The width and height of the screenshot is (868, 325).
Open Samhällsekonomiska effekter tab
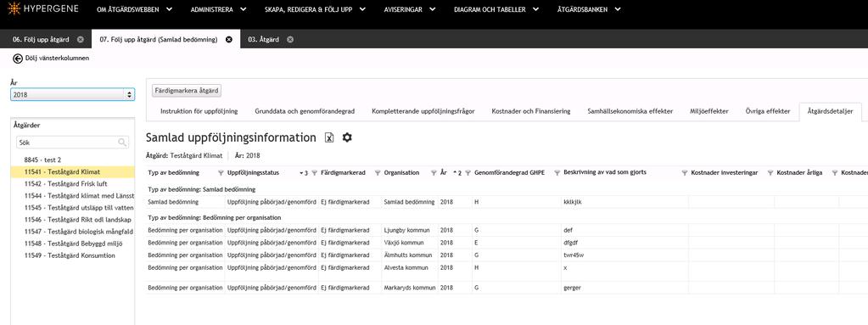coord(630,111)
